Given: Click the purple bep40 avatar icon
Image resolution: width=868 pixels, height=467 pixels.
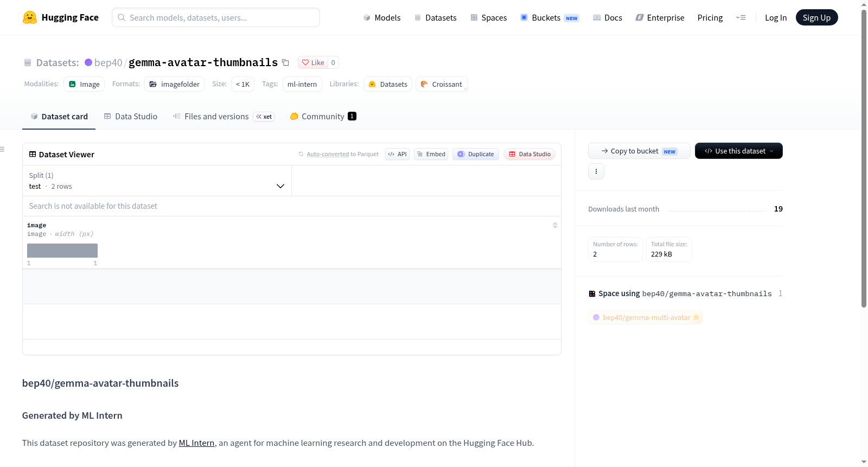Looking at the screenshot, I should coord(88,62).
